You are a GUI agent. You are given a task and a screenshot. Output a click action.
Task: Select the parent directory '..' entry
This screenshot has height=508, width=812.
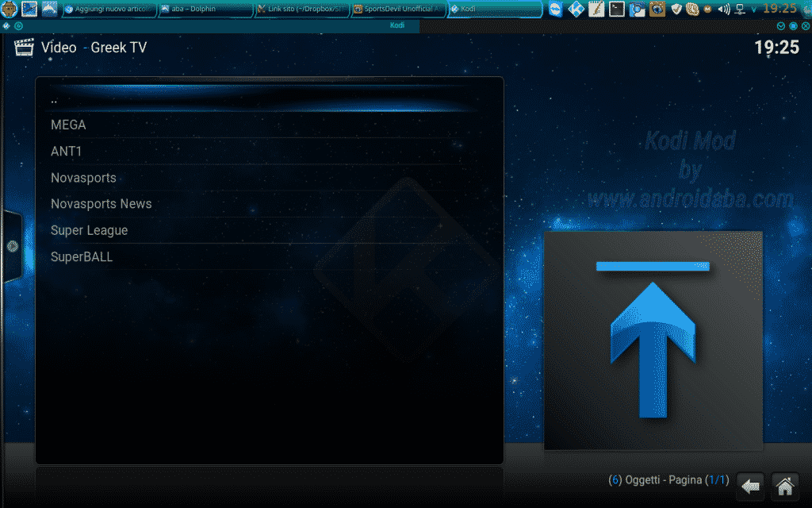click(270, 98)
